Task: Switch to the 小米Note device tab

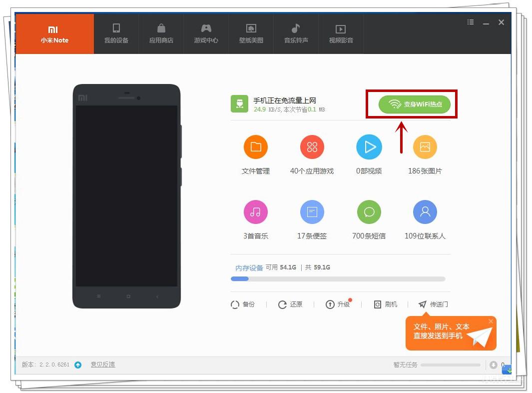Action: tap(54, 33)
